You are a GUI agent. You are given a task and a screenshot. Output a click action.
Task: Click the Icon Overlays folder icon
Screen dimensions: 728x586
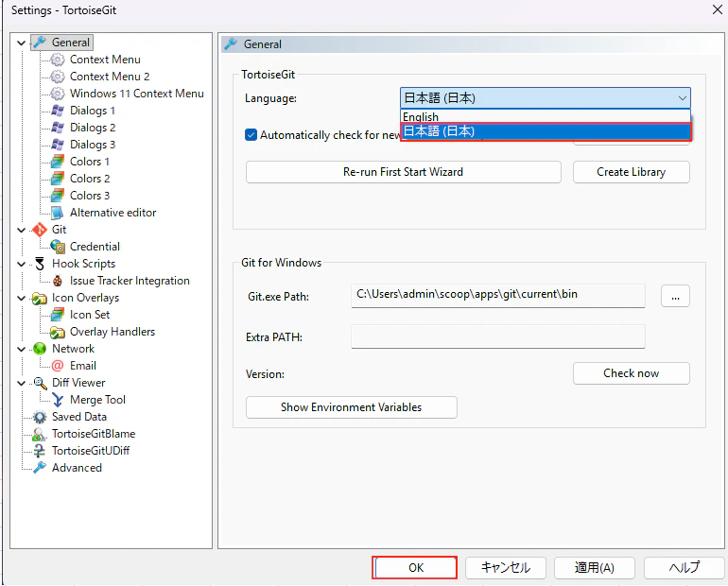[40, 298]
